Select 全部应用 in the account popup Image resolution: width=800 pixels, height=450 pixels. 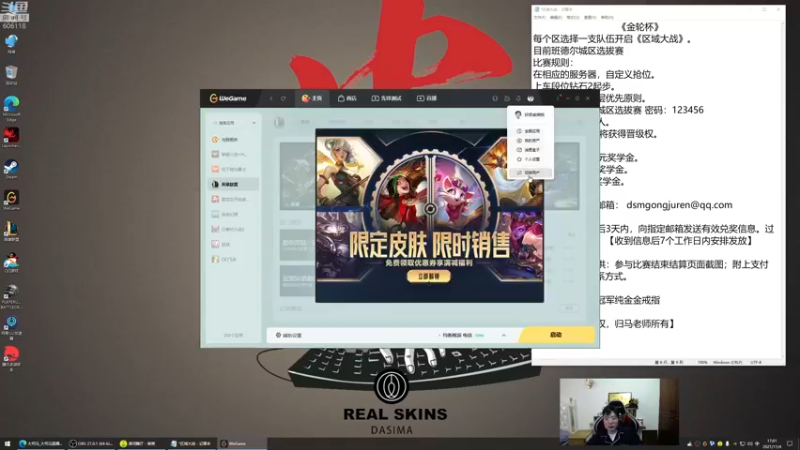pos(529,131)
